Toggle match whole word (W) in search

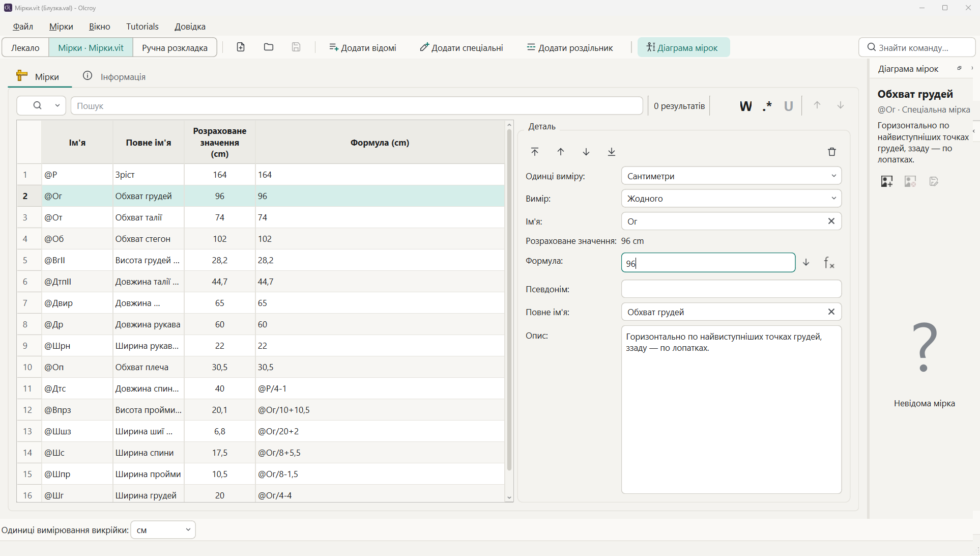coord(745,106)
